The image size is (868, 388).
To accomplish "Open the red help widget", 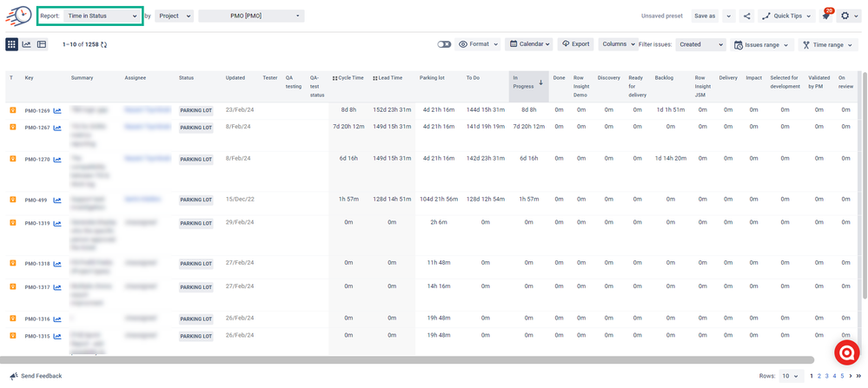I will coord(846,352).
